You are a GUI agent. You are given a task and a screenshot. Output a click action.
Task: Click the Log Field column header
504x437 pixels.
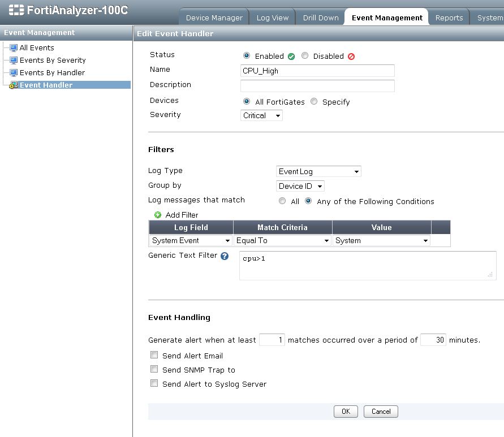coord(191,227)
